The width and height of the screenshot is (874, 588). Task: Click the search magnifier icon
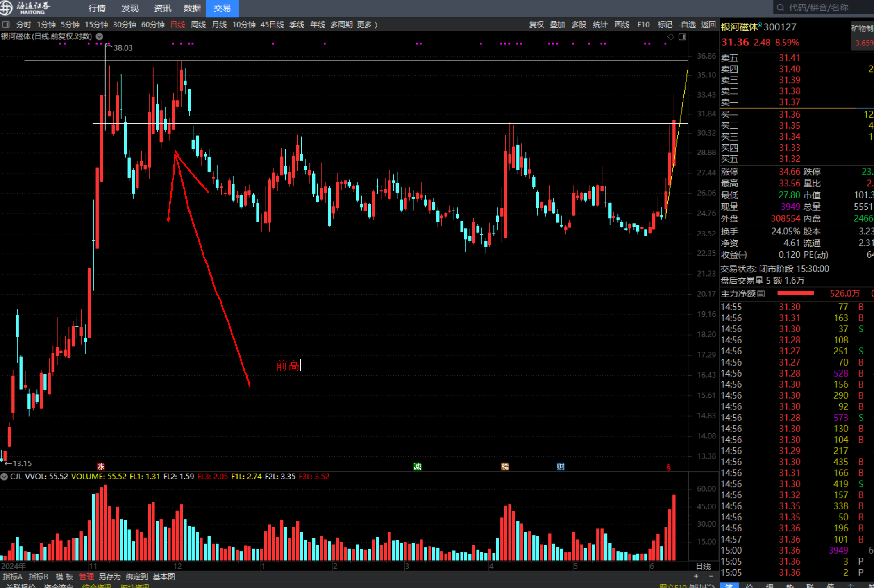[780, 8]
